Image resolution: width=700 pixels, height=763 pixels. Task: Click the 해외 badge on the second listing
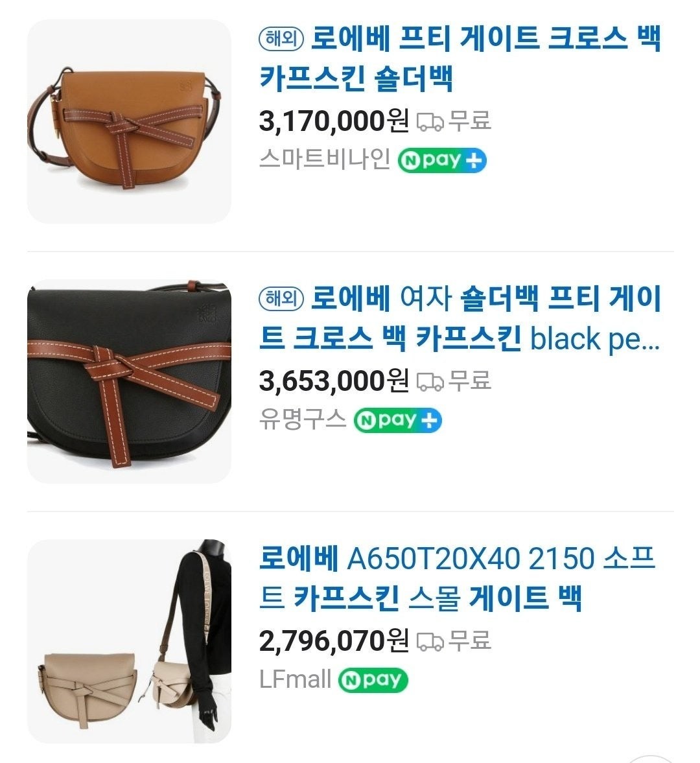click(281, 299)
